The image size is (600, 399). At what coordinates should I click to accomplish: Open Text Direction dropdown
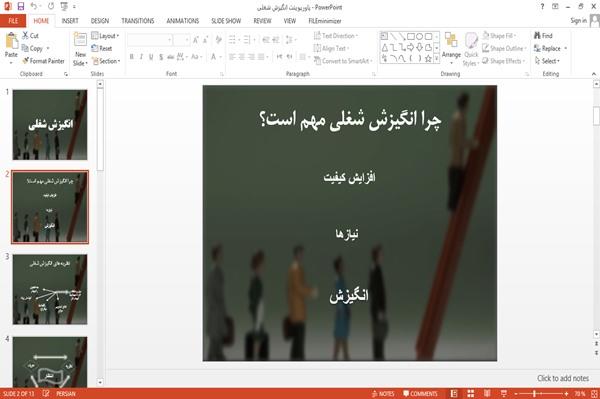(336, 36)
